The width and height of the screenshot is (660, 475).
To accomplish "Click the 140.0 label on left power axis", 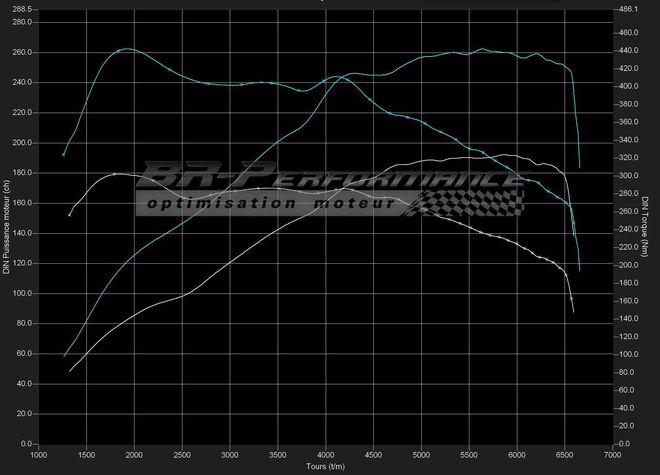I will point(21,233).
